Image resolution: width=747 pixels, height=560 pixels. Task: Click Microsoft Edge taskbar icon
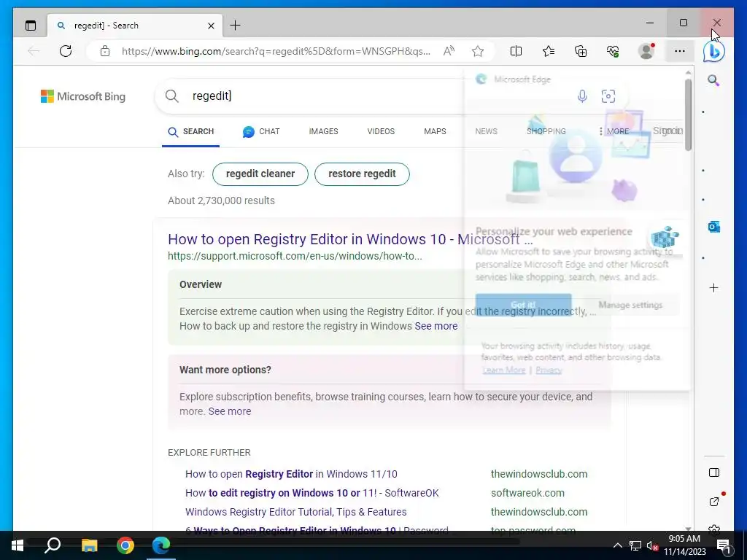[x=161, y=545]
